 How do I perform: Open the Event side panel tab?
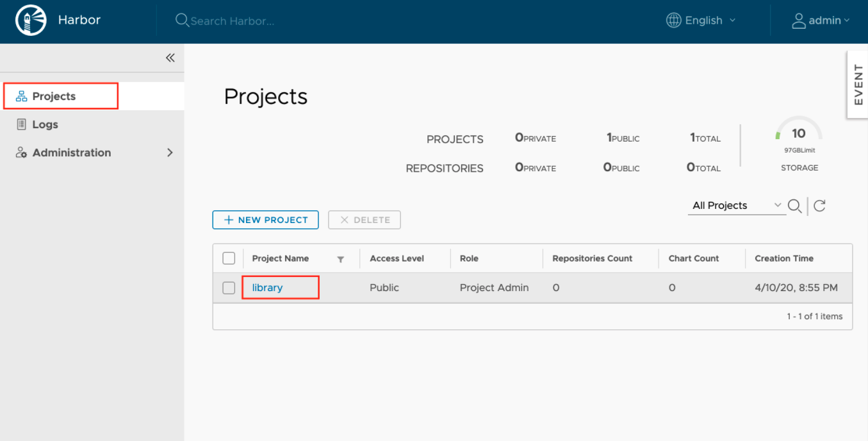858,85
